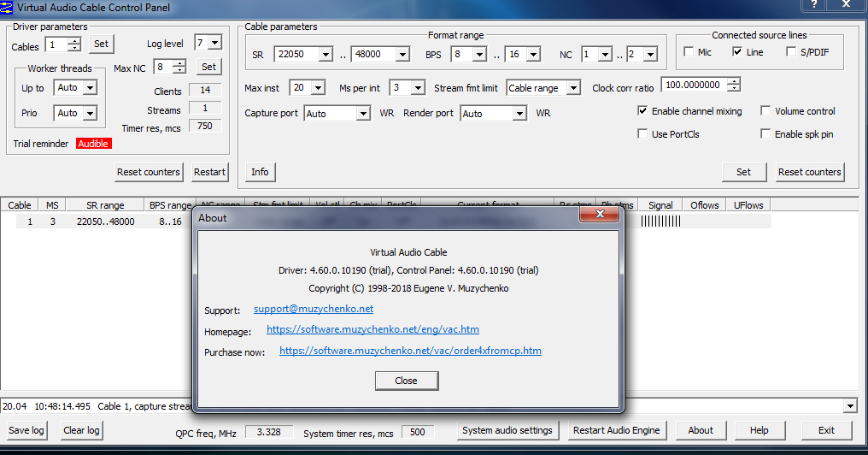
Task: Click the title bar help question mark
Action: pyautogui.click(x=813, y=5)
